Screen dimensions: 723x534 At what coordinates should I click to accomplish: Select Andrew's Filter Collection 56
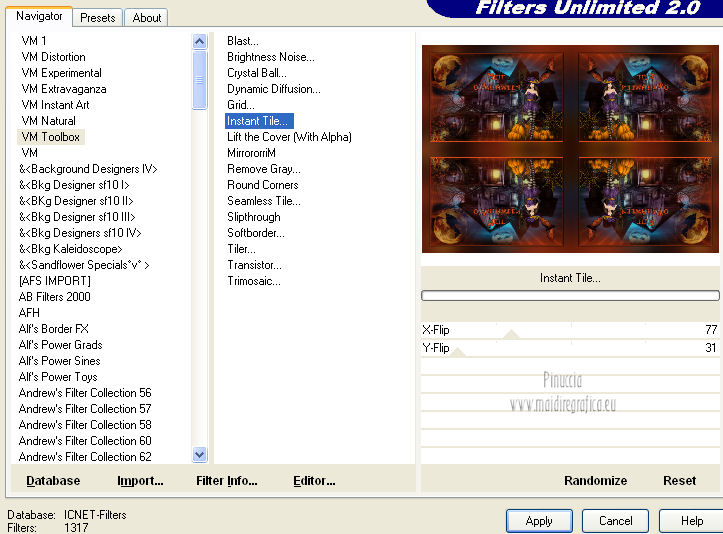tap(85, 393)
